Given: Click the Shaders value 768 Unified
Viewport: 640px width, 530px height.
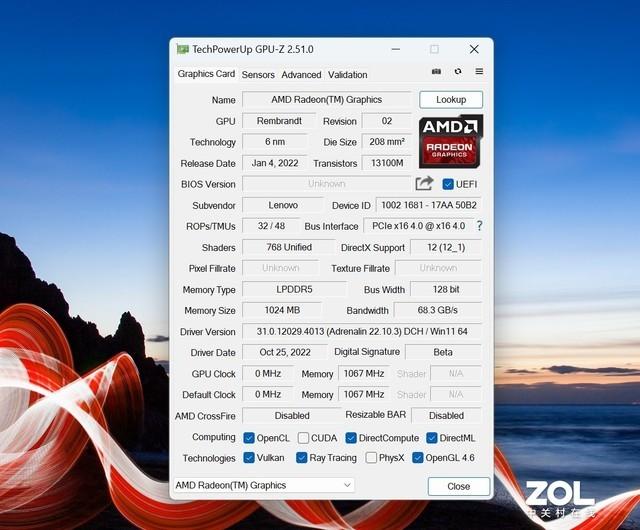Looking at the screenshot, I should click(x=289, y=247).
